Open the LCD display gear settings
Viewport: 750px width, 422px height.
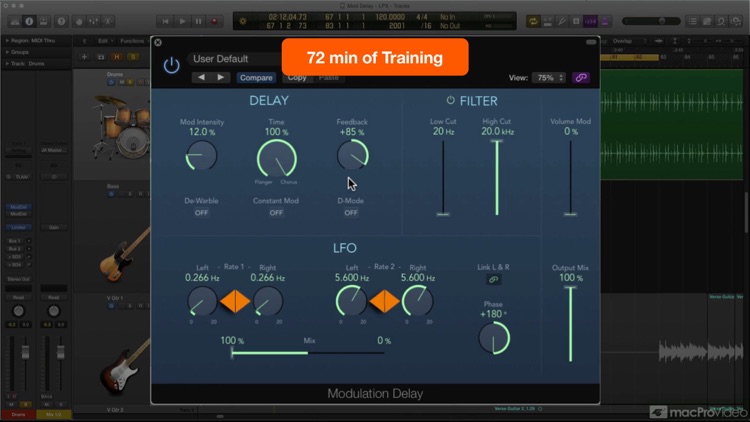243,22
